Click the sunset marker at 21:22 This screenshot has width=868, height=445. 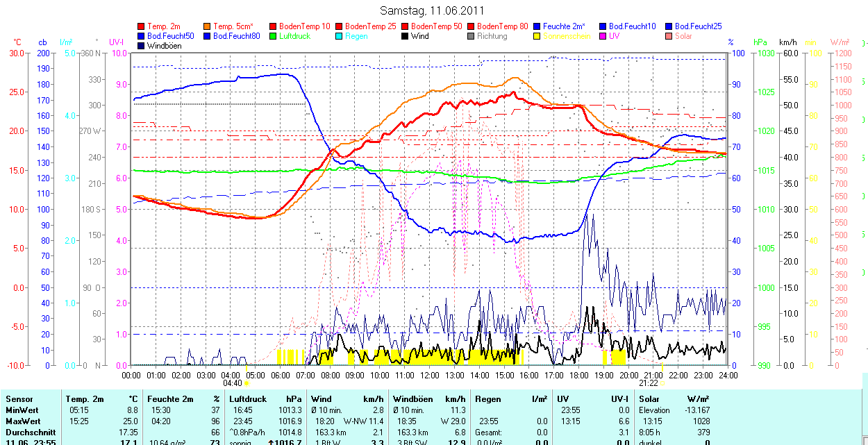662,383
